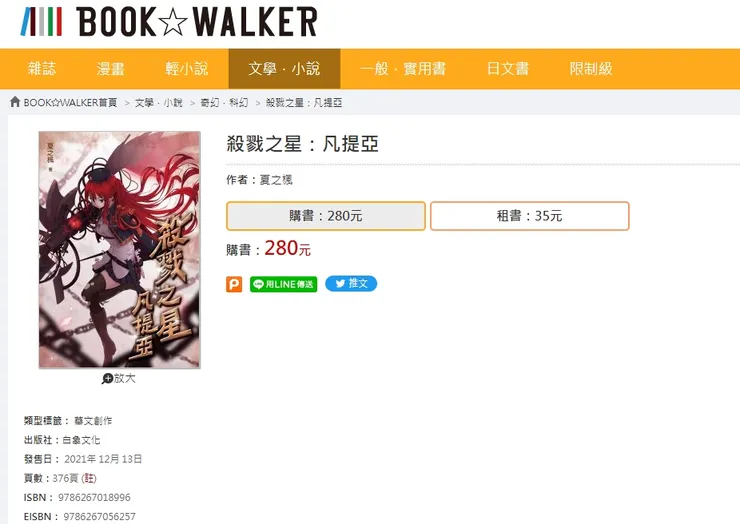The image size is (740, 524).
Task: Click the book cover thumbnail
Action: 119,250
